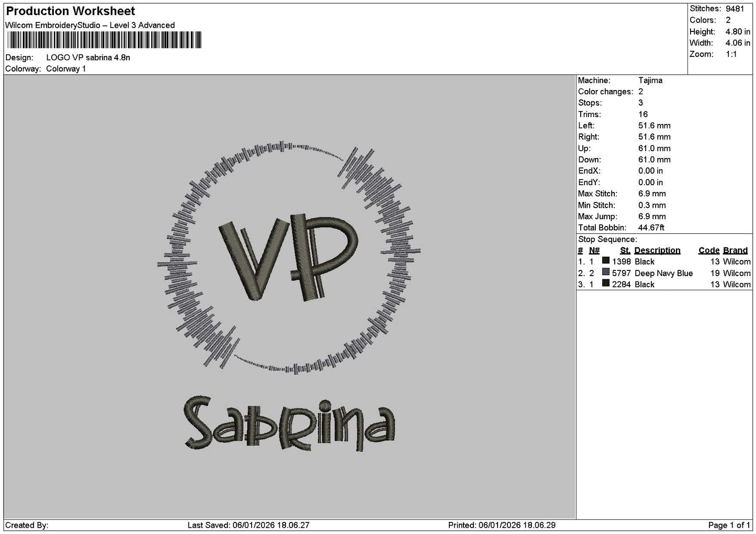Select the trims value 16
The image size is (756, 534).
[x=643, y=115]
